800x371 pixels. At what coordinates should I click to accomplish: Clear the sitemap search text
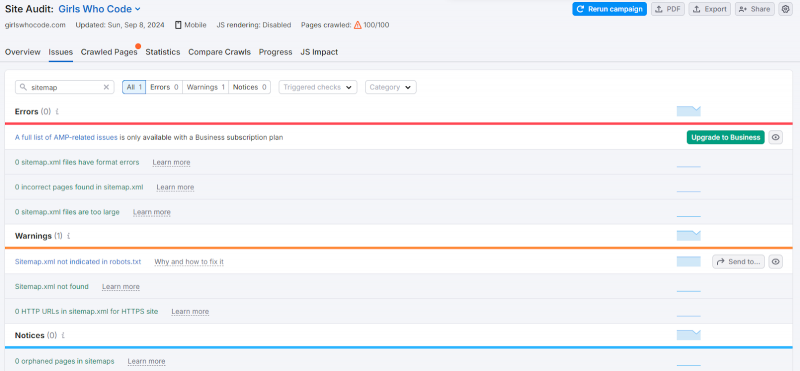click(x=106, y=87)
